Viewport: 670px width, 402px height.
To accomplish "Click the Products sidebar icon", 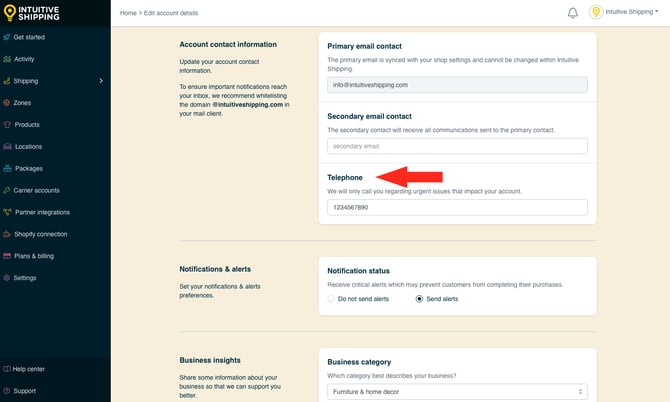I will click(x=7, y=125).
